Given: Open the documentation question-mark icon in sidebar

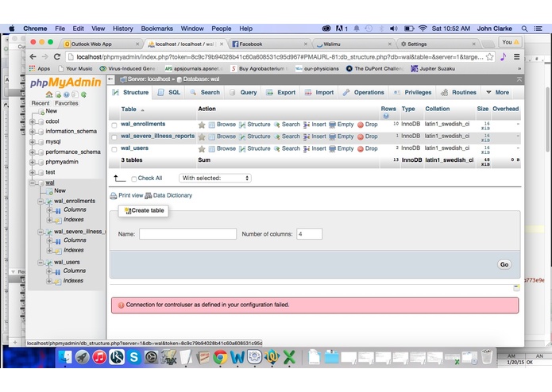Looking at the screenshot, I should pyautogui.click(x=66, y=94).
